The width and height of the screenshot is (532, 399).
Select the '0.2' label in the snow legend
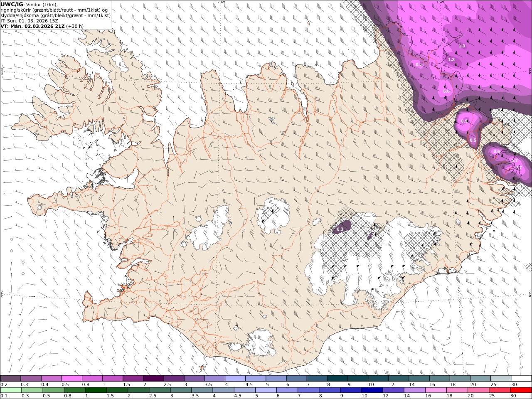pos(3,384)
